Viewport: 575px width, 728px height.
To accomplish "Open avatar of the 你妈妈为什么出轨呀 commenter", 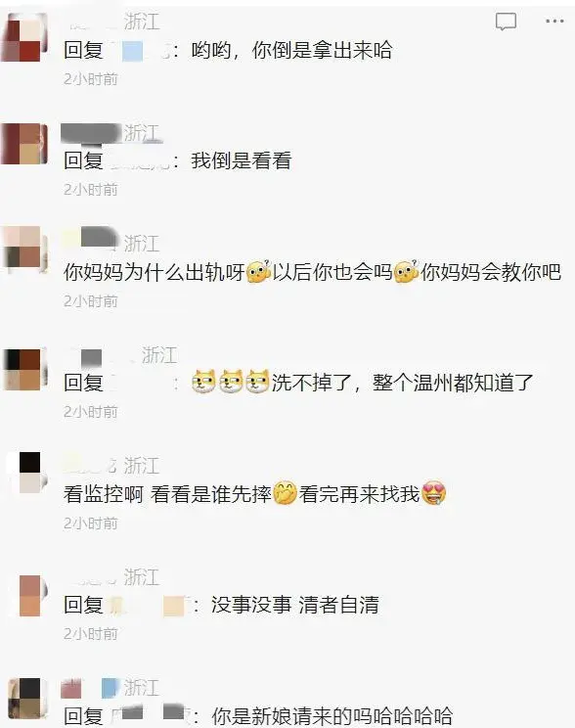I will 26,248.
